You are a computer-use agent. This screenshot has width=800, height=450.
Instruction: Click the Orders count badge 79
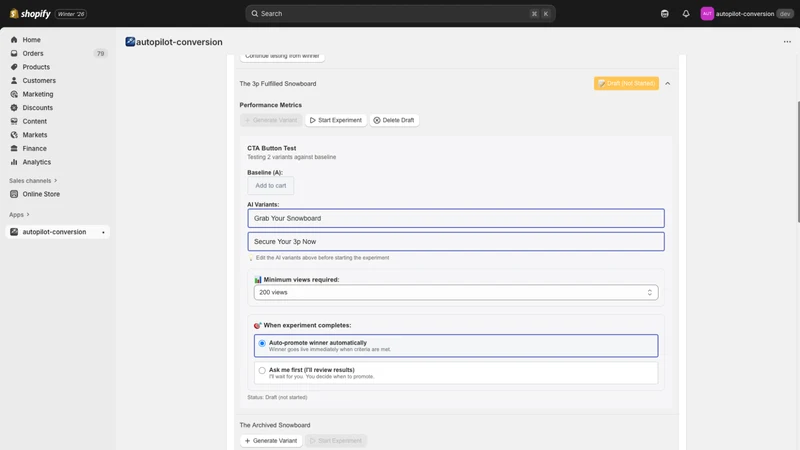click(100, 53)
